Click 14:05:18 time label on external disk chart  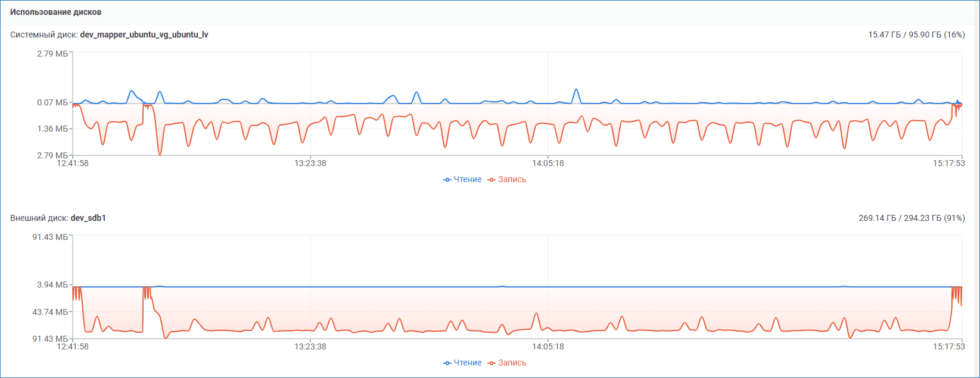(548, 346)
